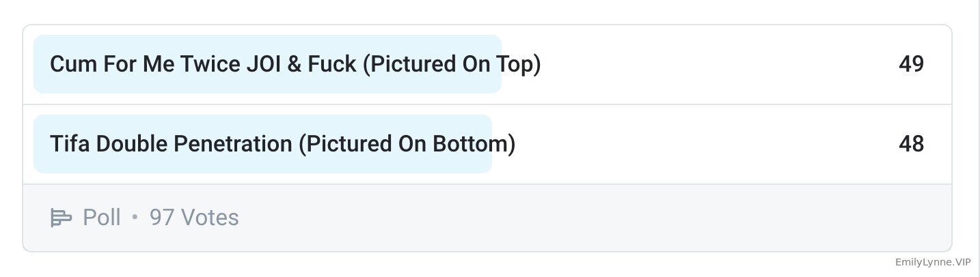The image size is (980, 277).
Task: Click the "(Pictured On Bottom)" text
Action: 407,144
